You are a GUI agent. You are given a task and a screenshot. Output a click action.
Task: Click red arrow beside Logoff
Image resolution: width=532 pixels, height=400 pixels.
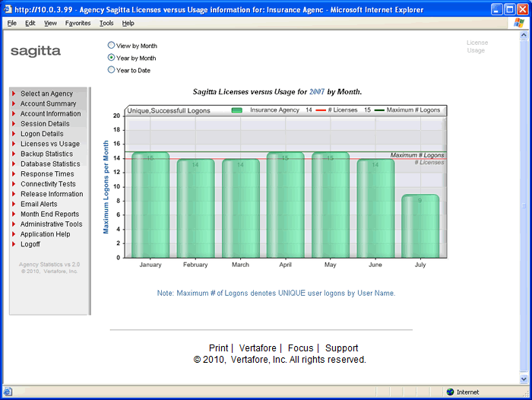pos(14,244)
